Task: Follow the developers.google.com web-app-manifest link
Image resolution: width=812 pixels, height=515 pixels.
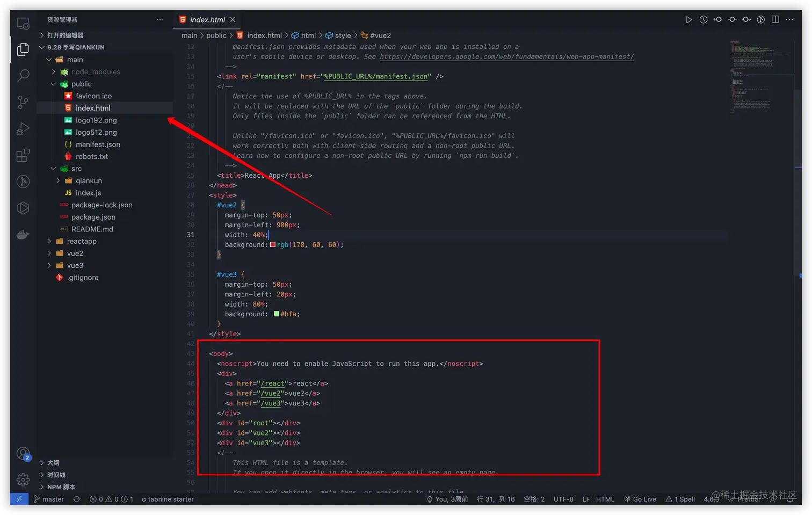Action: click(506, 56)
